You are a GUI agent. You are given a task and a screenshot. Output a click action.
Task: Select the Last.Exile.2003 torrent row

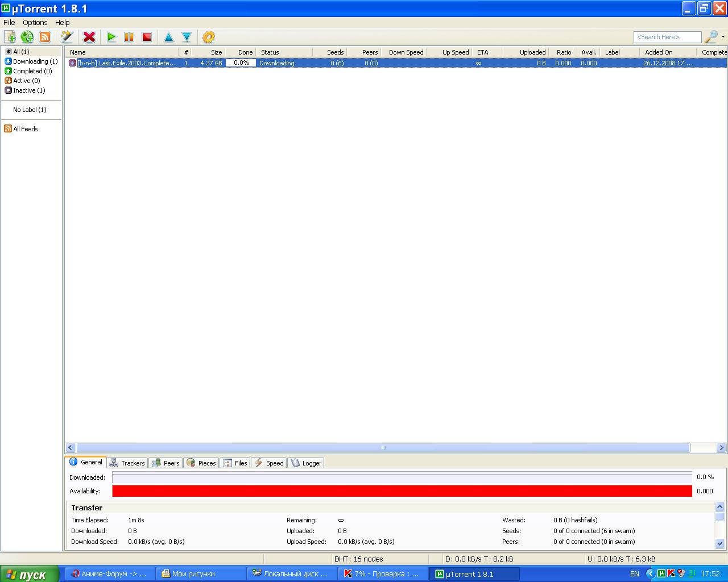pyautogui.click(x=396, y=63)
